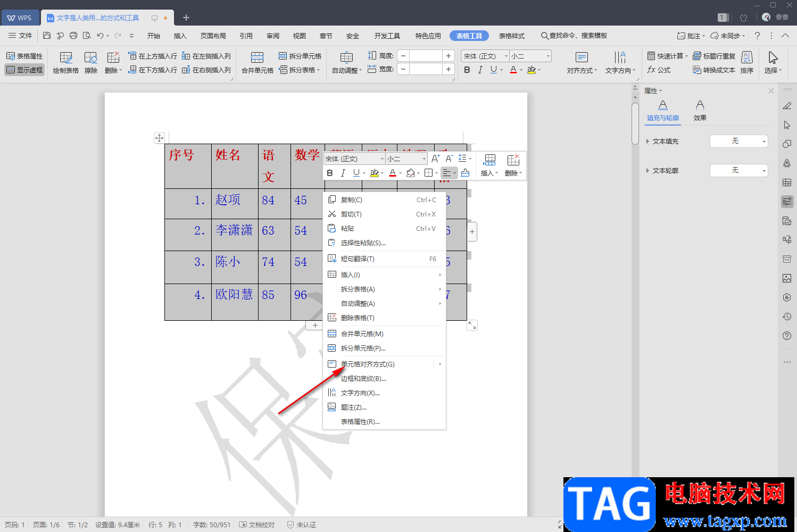Click the highlight color in ribbon
The width and height of the screenshot is (797, 532).
[531, 70]
